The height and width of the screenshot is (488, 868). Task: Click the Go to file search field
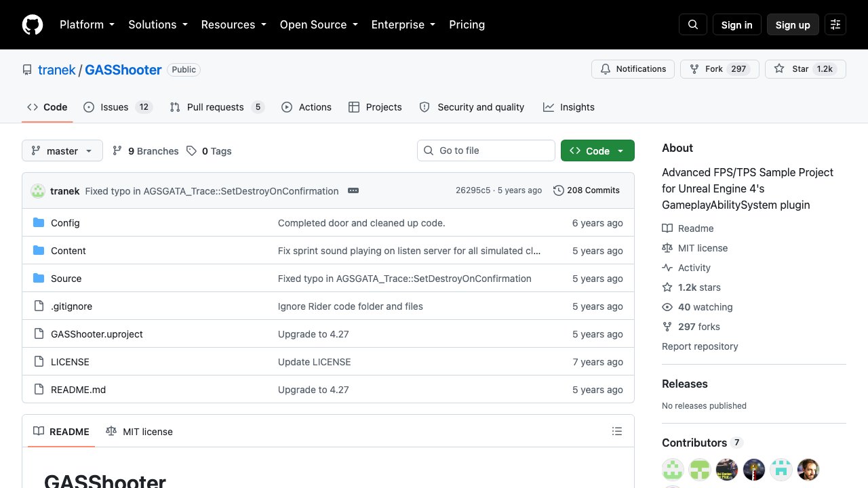[x=486, y=150]
